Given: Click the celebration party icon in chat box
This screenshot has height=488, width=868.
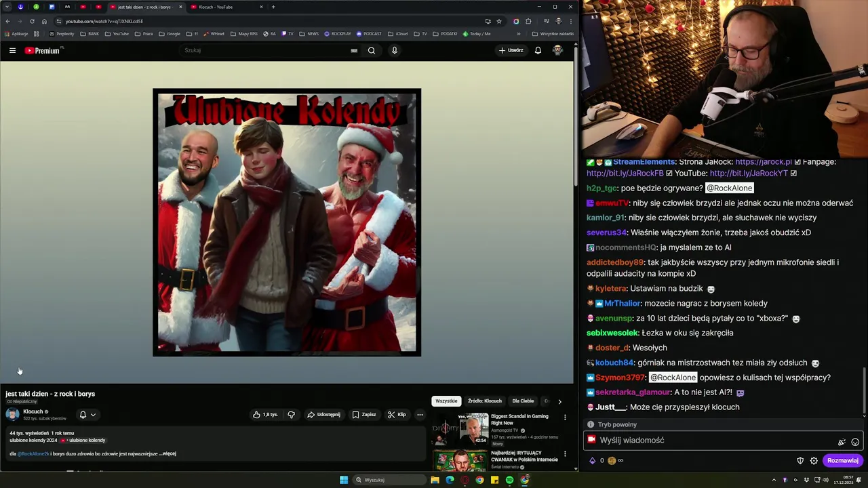Looking at the screenshot, I should [x=842, y=442].
